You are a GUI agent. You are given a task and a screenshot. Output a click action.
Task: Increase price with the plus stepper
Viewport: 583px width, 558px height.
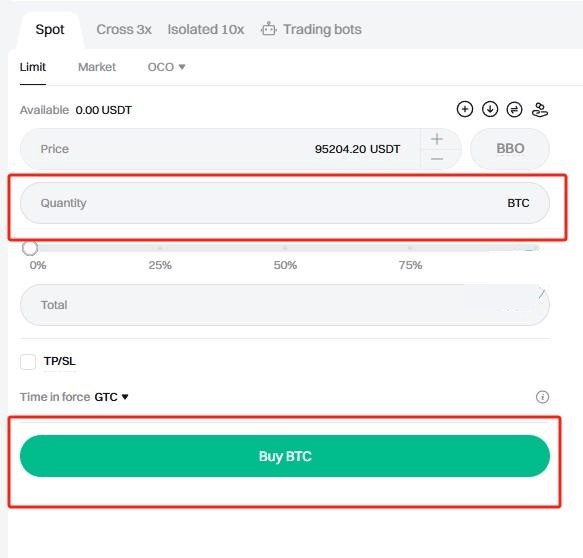[437, 139]
